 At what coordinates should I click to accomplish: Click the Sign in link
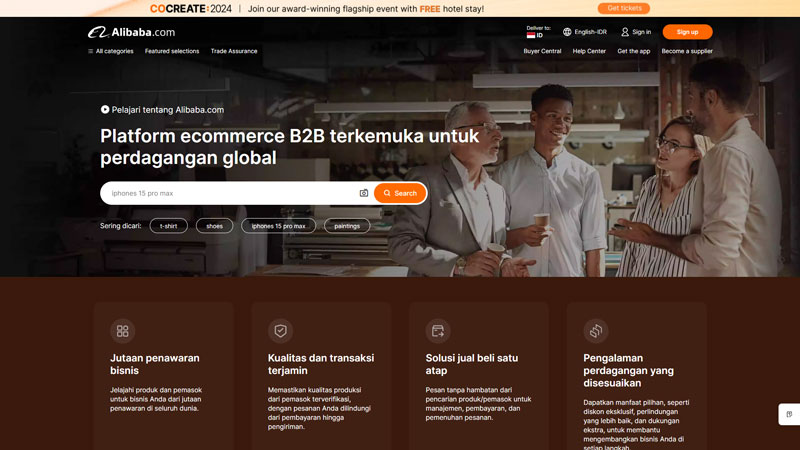tap(641, 32)
